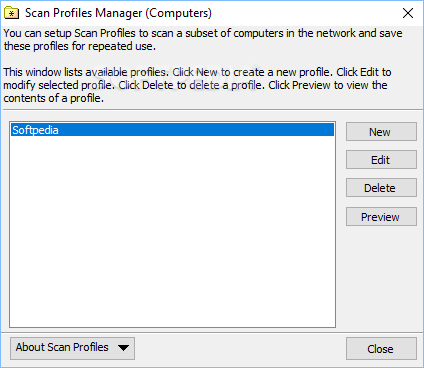Delete the selected scan profile
Viewport: 424px width, 368px height.
point(381,188)
